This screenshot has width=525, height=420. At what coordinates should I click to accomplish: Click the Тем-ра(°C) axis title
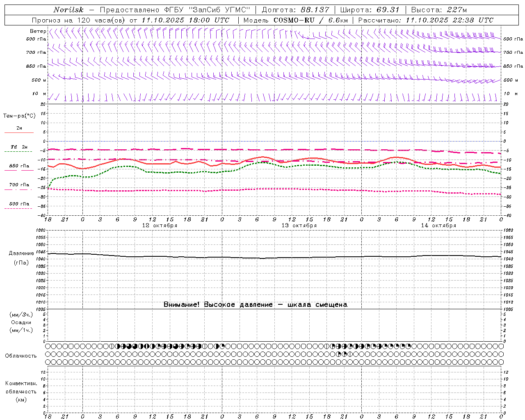click(x=19, y=116)
